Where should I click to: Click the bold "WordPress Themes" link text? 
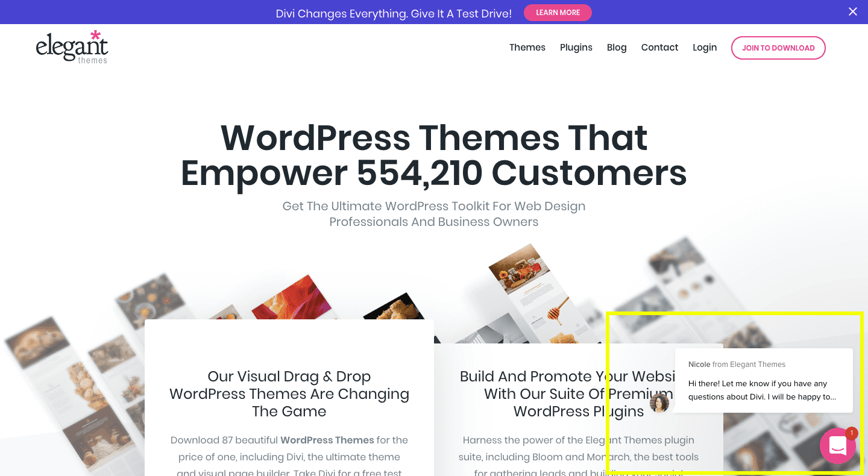pos(327,440)
